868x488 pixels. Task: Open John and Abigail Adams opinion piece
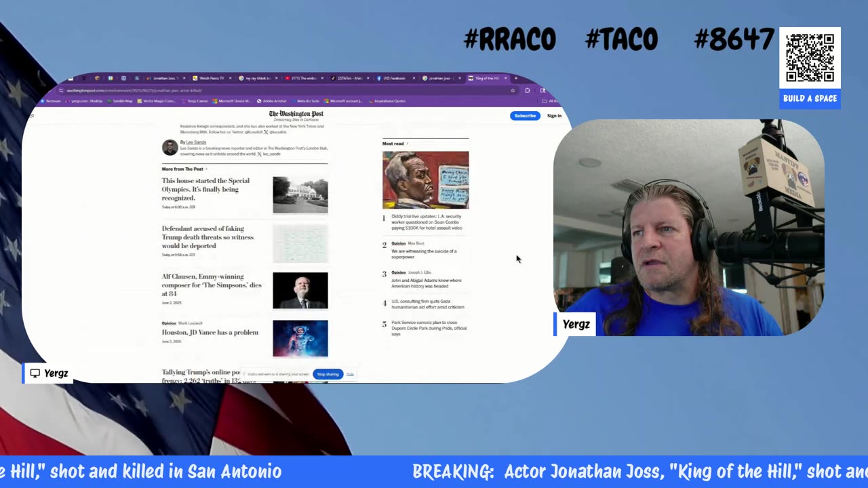pyautogui.click(x=426, y=283)
